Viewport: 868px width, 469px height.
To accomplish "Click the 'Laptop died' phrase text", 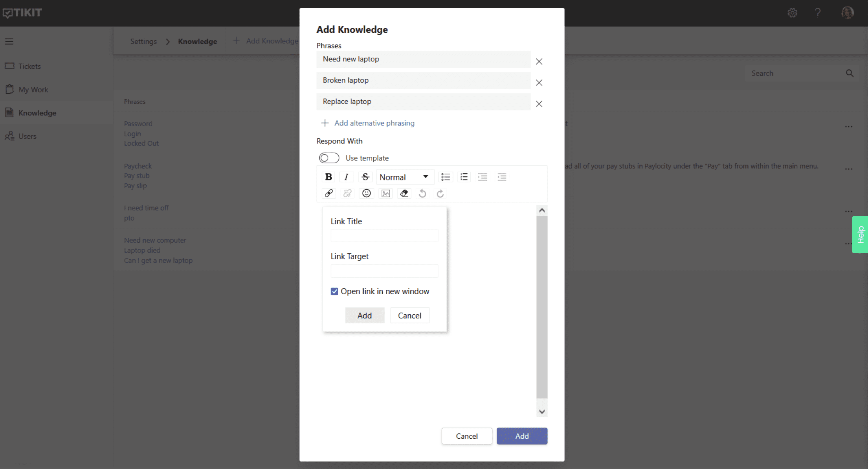I will point(142,250).
